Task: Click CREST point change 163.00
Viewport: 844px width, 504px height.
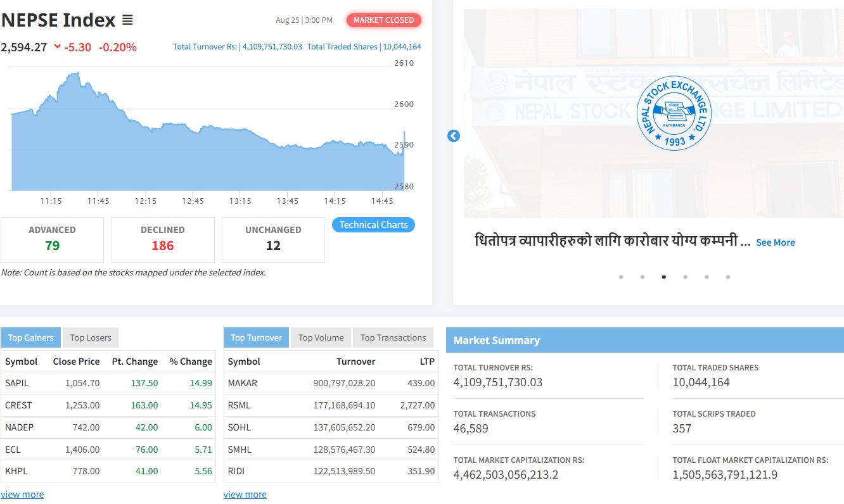Action: click(144, 405)
